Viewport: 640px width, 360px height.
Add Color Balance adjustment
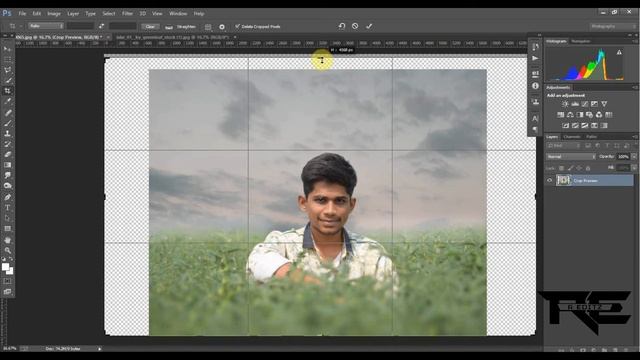pos(570,115)
